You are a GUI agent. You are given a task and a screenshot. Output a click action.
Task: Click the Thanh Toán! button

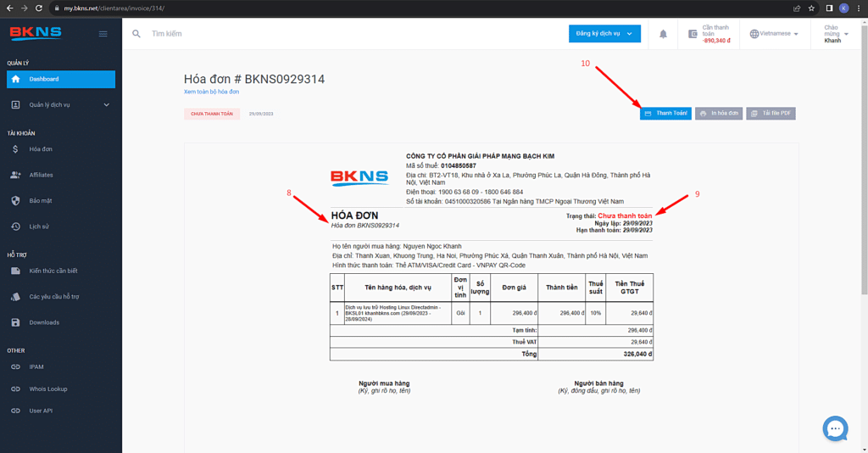(x=665, y=114)
